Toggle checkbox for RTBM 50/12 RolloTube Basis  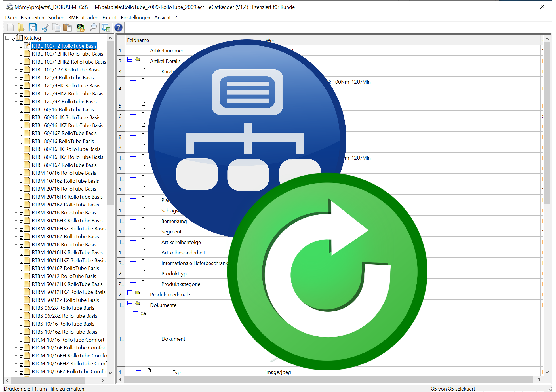pyautogui.click(x=21, y=277)
